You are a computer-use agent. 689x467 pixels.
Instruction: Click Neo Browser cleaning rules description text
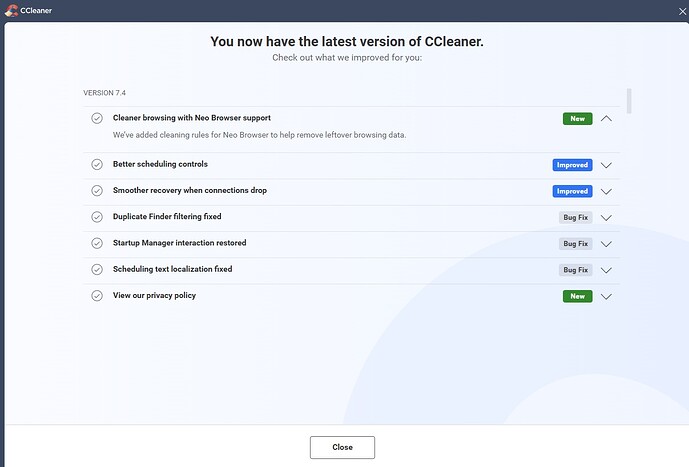[x=259, y=135]
